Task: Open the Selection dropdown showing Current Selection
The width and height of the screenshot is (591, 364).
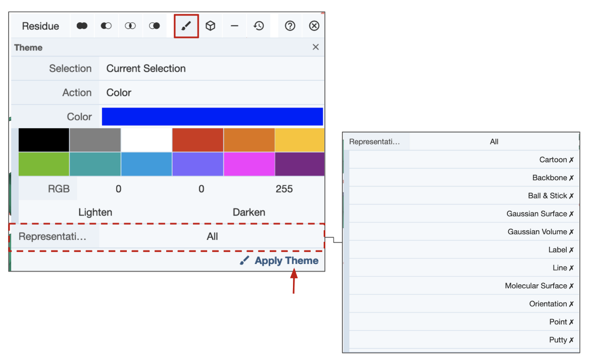Action: tap(212, 69)
